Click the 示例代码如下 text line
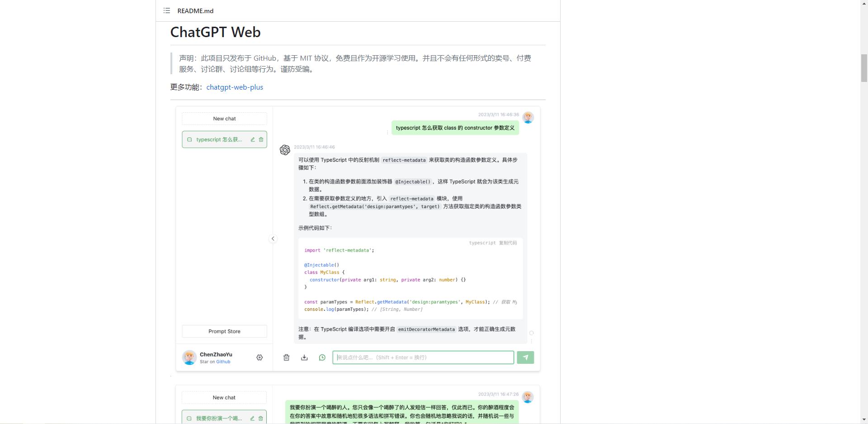 pyautogui.click(x=315, y=228)
